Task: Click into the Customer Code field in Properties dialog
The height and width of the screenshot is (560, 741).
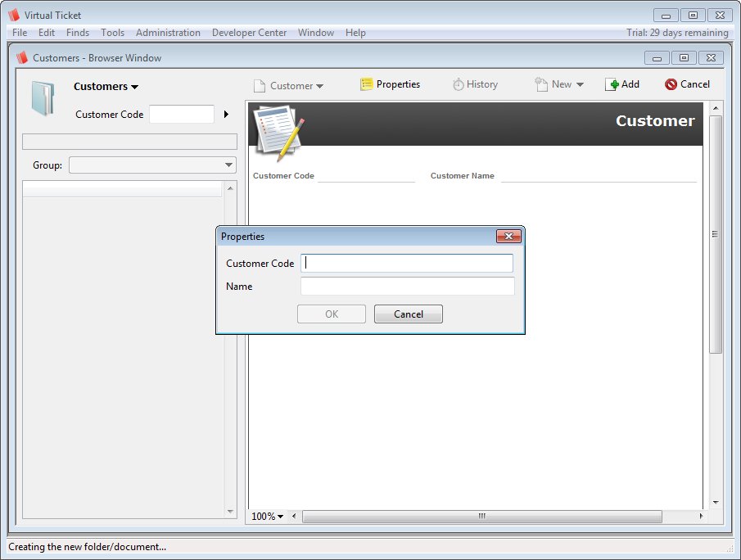Action: point(407,263)
